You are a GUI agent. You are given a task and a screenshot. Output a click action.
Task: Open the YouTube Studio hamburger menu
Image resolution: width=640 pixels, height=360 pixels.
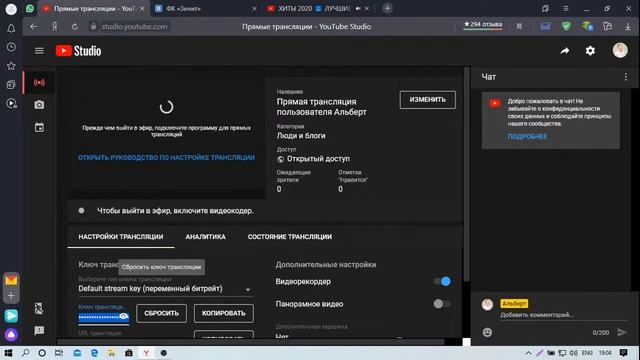pos(39,51)
